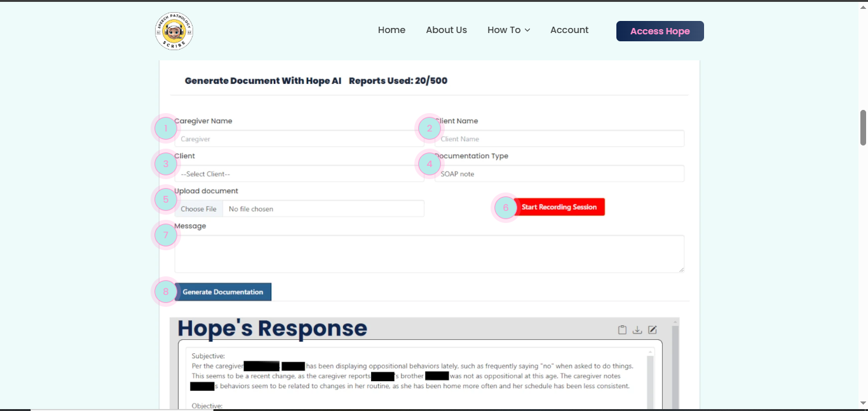The height and width of the screenshot is (411, 868).
Task: Click the numbered marker 6 circle
Action: pyautogui.click(x=506, y=207)
